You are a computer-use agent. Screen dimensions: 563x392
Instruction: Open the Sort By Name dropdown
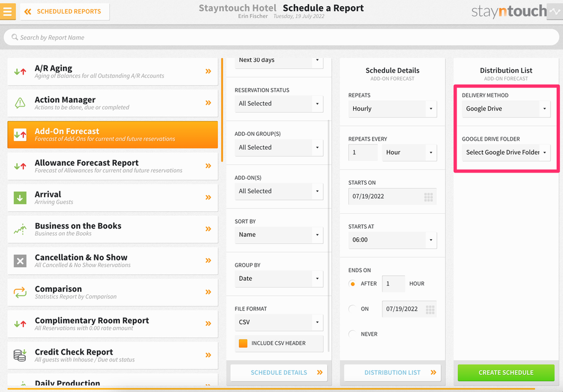coord(279,235)
